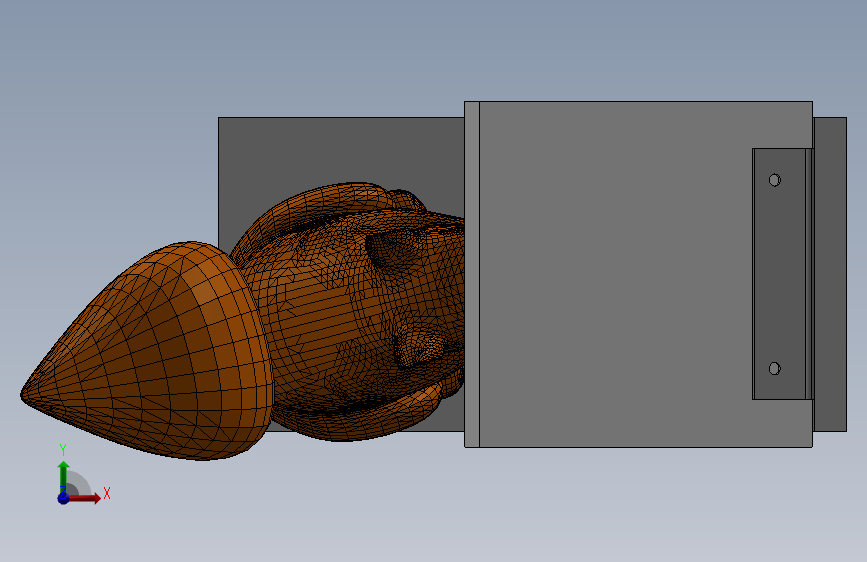Pick the lower hole in the bracket plate
867x562 pixels.
(x=775, y=368)
